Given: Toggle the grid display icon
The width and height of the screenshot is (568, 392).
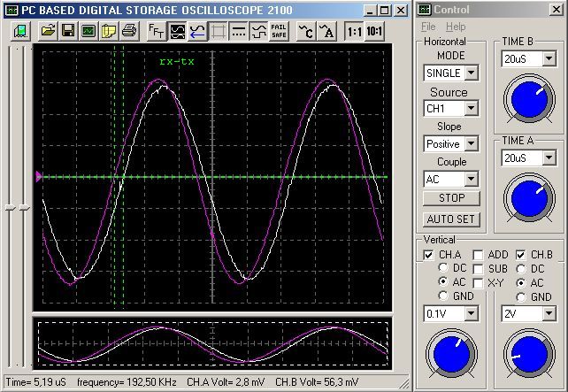Looking at the screenshot, I should (x=218, y=31).
